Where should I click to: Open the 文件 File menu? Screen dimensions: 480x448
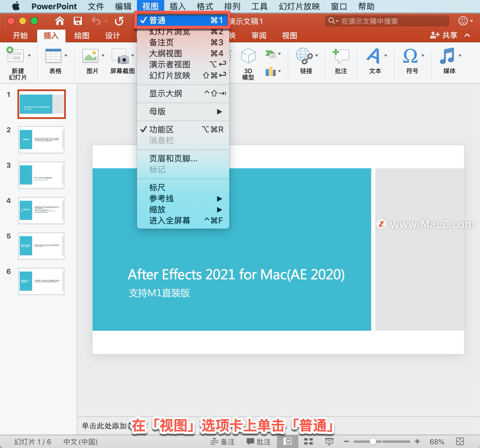pyautogui.click(x=96, y=6)
